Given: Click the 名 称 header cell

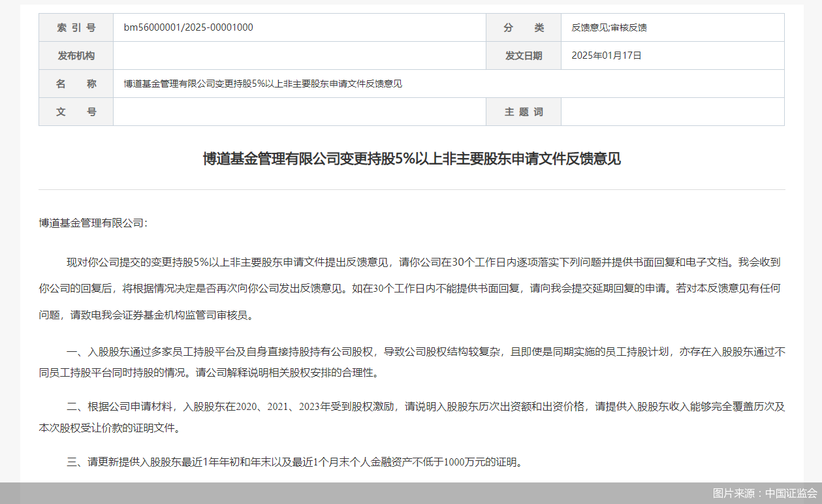Looking at the screenshot, I should pyautogui.click(x=76, y=84).
